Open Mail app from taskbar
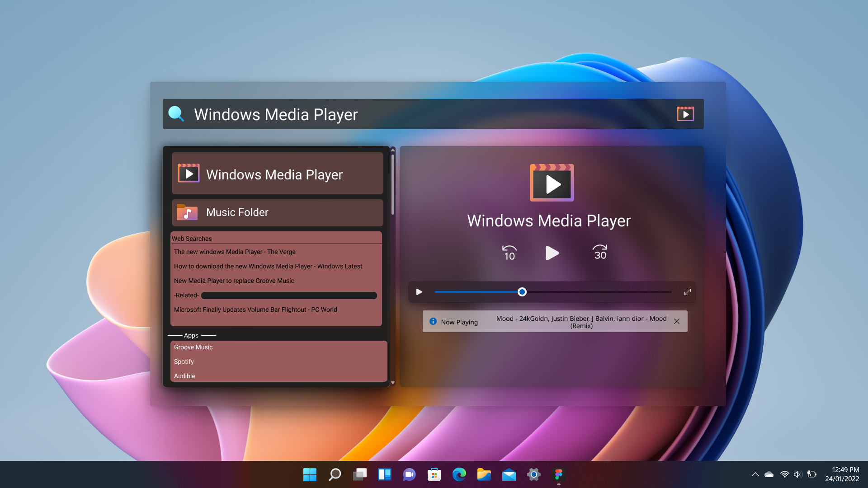This screenshot has width=868, height=488. (509, 474)
